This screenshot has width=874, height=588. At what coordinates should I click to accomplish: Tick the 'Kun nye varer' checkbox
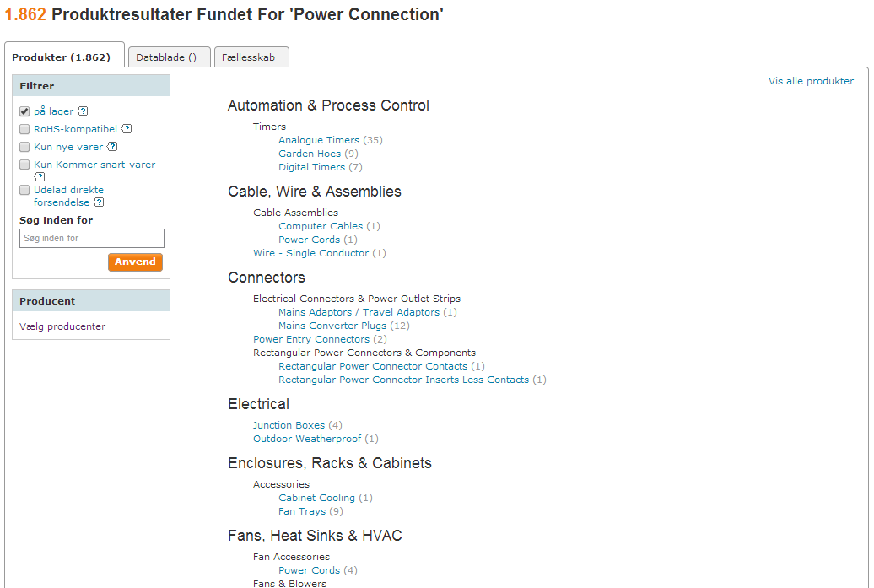(24, 147)
